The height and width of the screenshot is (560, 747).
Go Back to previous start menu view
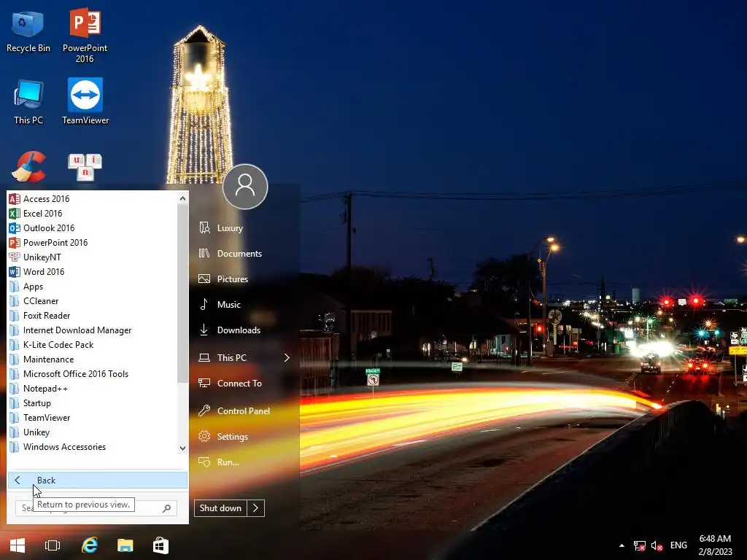click(x=98, y=480)
